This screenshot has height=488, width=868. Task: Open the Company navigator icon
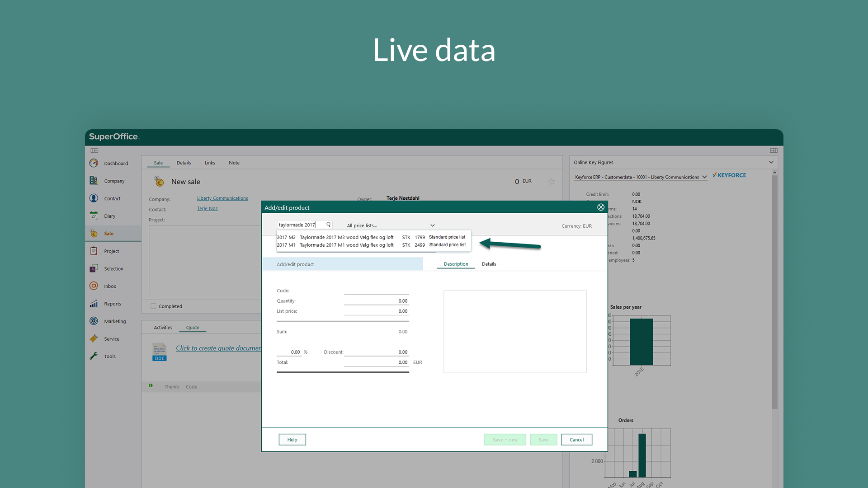(94, 181)
